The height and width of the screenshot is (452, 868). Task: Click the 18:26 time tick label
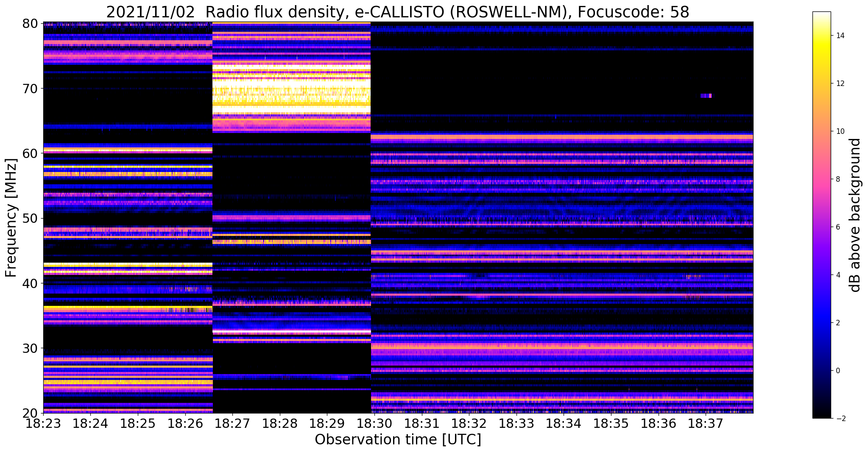(x=185, y=423)
